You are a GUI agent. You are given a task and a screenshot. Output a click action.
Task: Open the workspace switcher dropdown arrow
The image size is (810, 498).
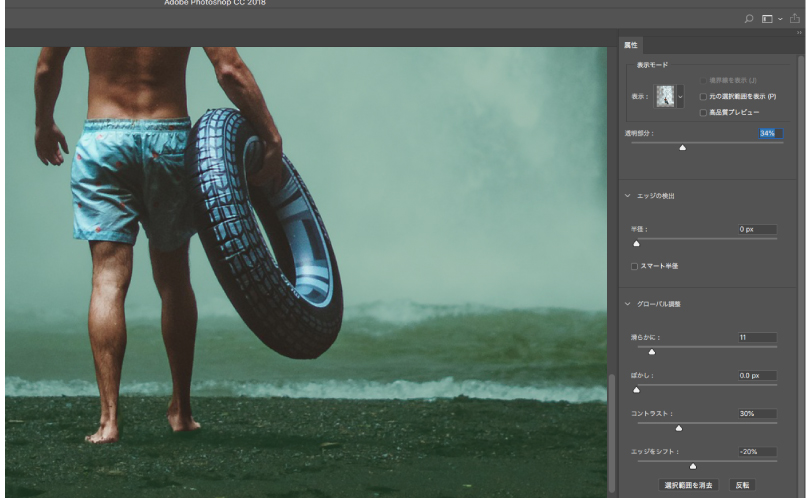(780, 20)
